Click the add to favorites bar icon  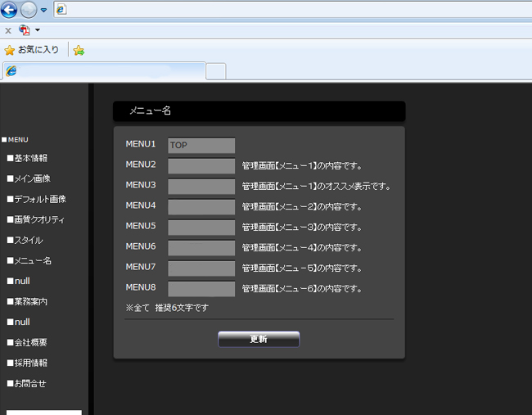[79, 50]
